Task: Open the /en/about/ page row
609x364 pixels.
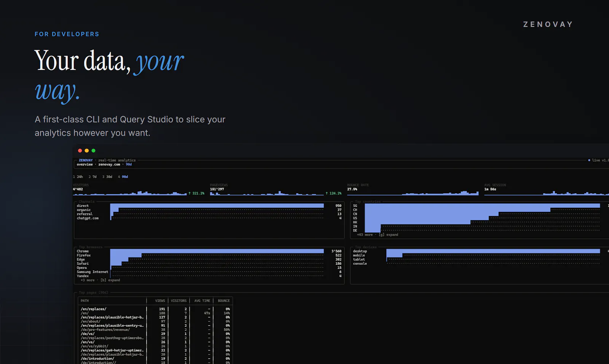Action: point(155,321)
